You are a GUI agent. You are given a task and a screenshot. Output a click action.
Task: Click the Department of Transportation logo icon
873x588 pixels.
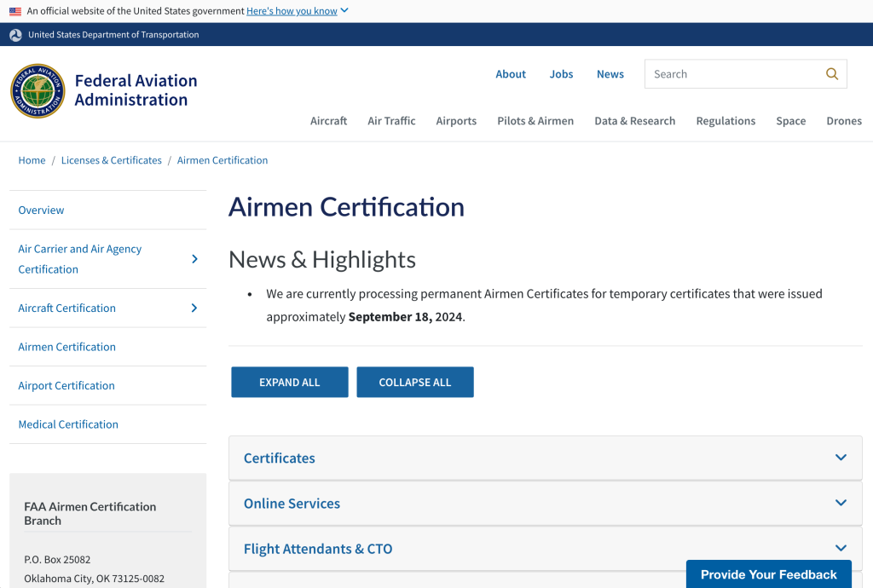click(15, 35)
